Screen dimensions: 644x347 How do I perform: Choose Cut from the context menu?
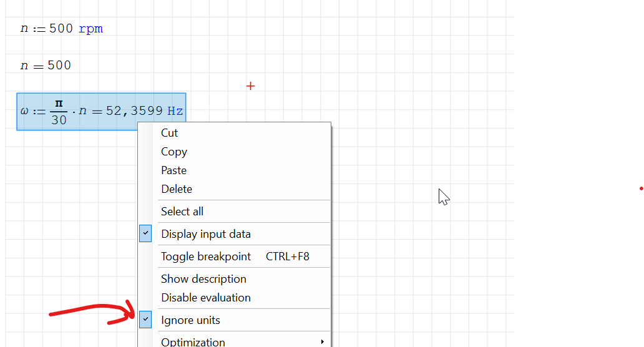[x=169, y=133]
